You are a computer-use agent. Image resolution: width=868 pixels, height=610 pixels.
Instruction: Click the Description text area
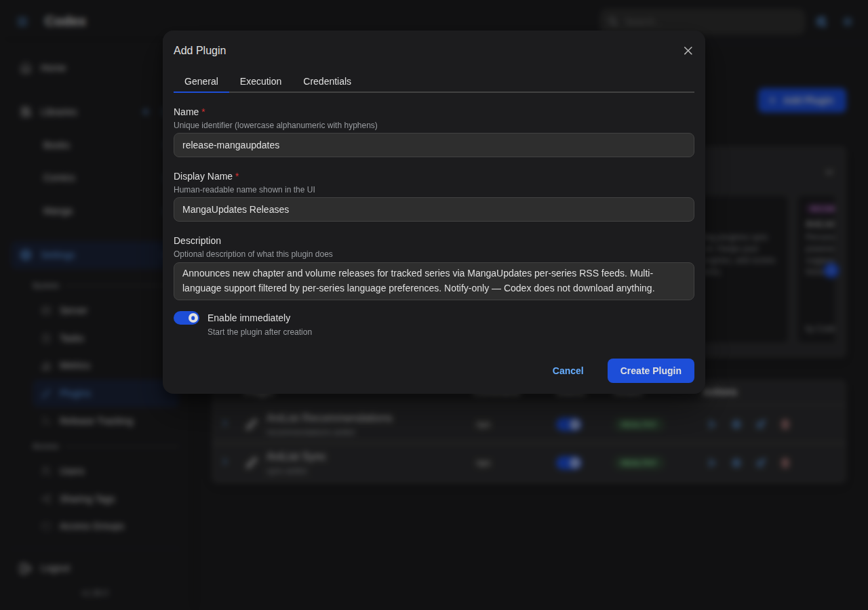tap(434, 281)
